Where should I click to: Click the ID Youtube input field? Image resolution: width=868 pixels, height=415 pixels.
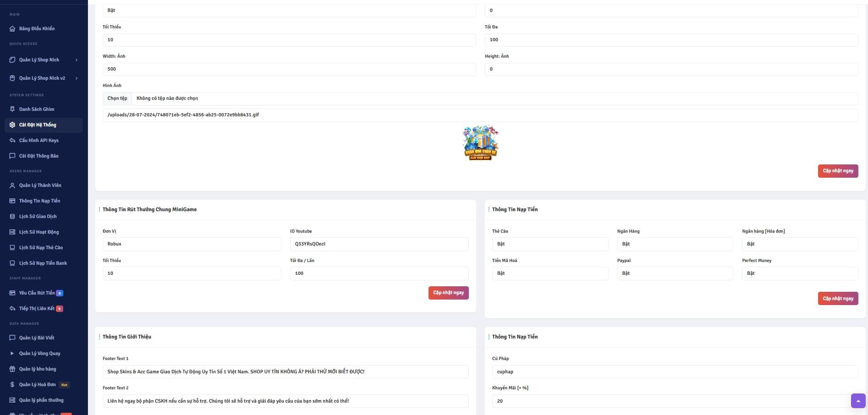[379, 244]
